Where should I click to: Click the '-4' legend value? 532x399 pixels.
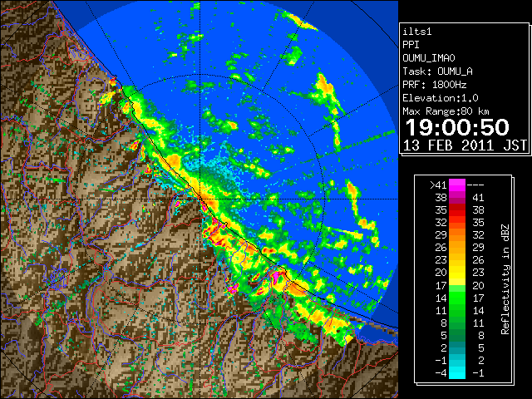[x=441, y=373]
